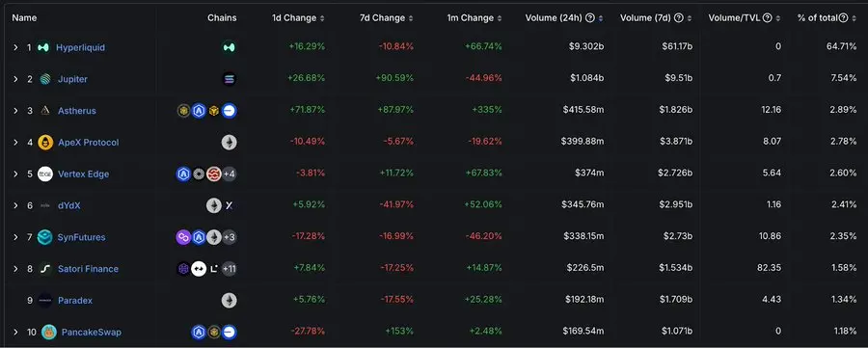Expand the Astherus row chevron
This screenshot has height=348, width=868.
click(x=16, y=111)
